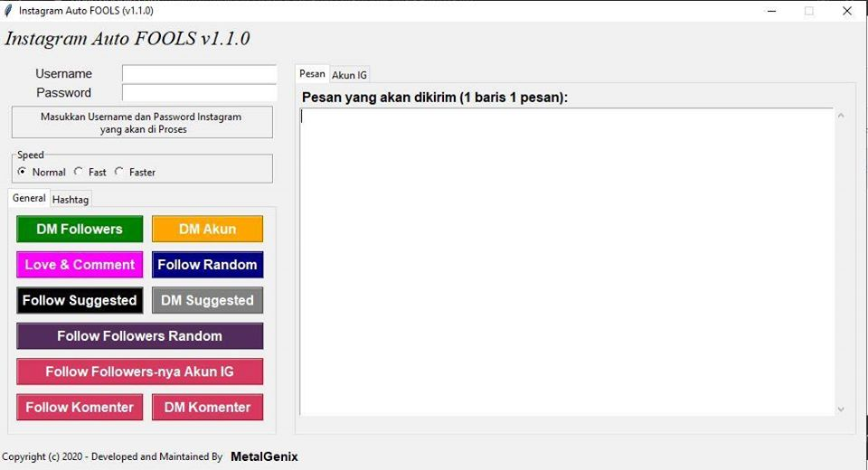
Task: Focus the Username input field
Action: (199, 73)
